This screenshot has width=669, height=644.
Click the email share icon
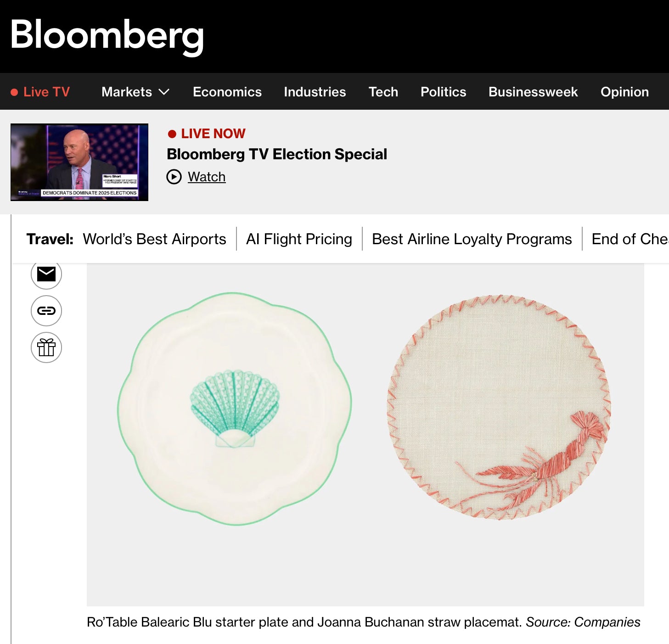(46, 274)
